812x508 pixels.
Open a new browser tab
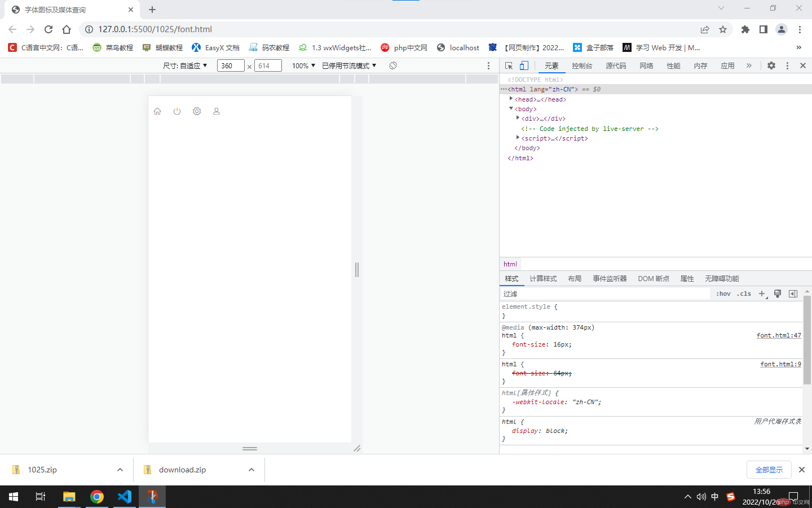tap(152, 10)
